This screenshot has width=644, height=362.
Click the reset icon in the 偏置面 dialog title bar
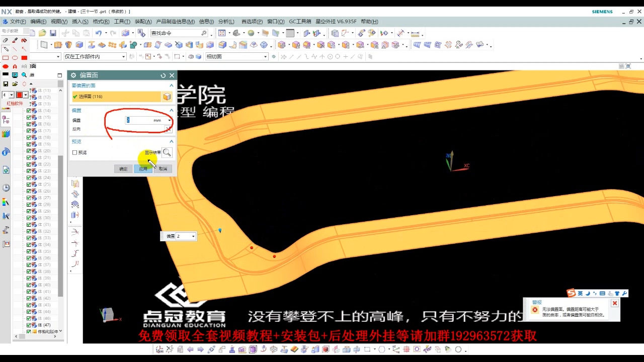click(163, 75)
